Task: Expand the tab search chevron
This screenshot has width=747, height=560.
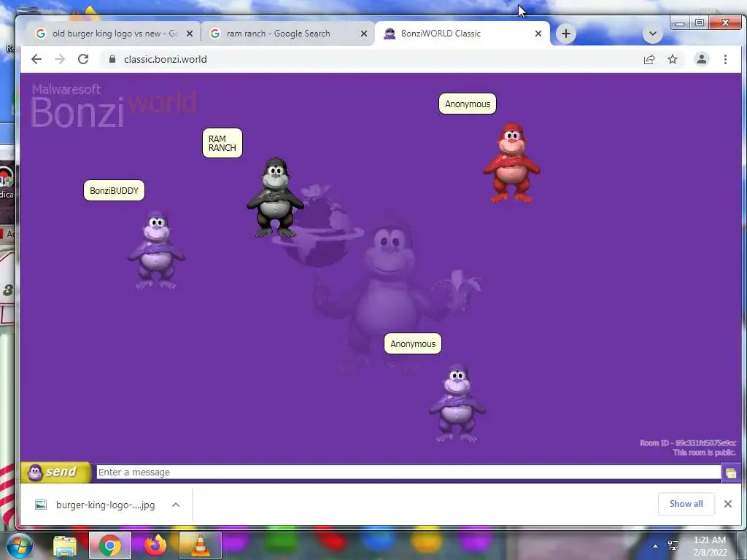Action: click(x=653, y=34)
